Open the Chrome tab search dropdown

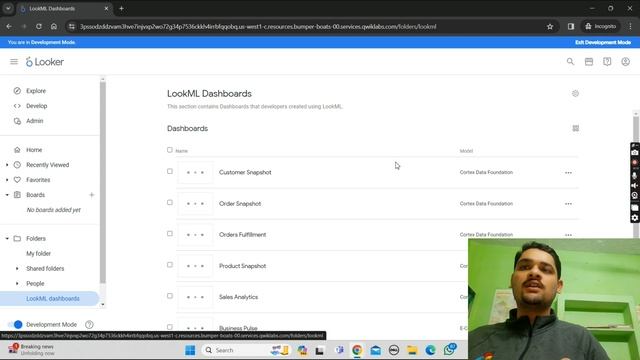tap(8, 8)
